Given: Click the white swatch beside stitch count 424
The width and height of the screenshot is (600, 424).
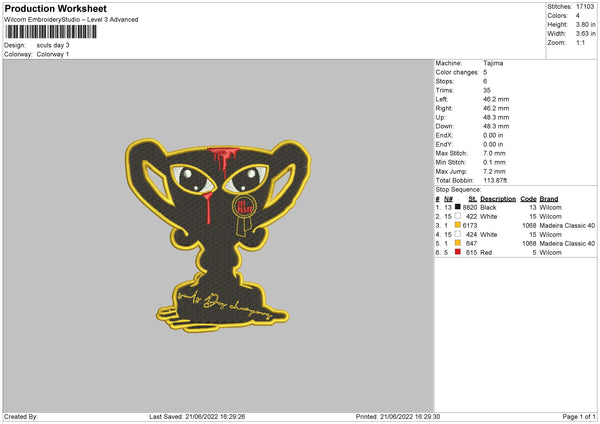Looking at the screenshot, I should click(457, 234).
